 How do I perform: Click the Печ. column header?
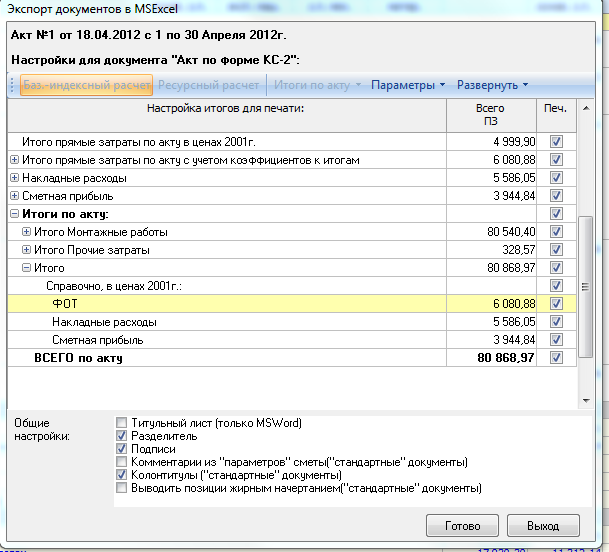pyautogui.click(x=556, y=115)
